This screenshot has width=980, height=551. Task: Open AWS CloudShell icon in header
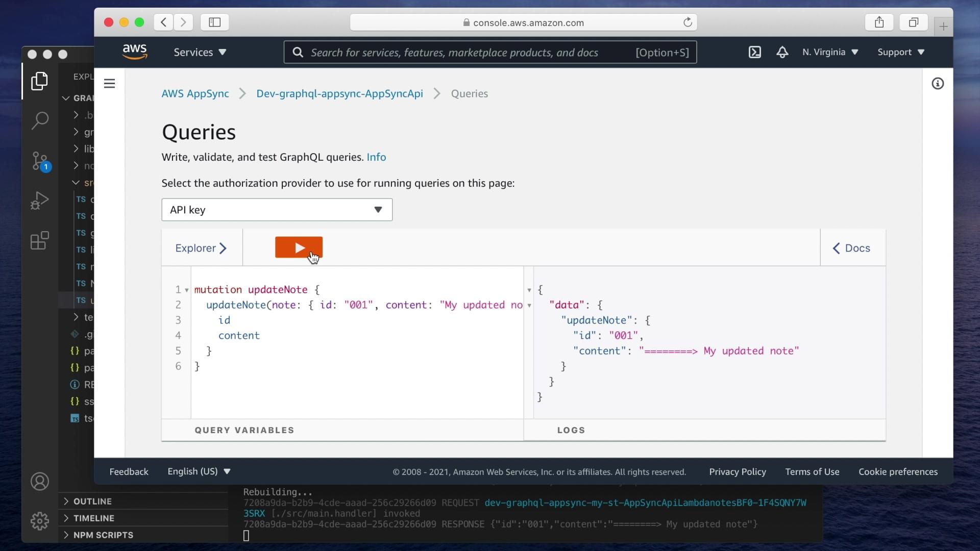(x=754, y=53)
